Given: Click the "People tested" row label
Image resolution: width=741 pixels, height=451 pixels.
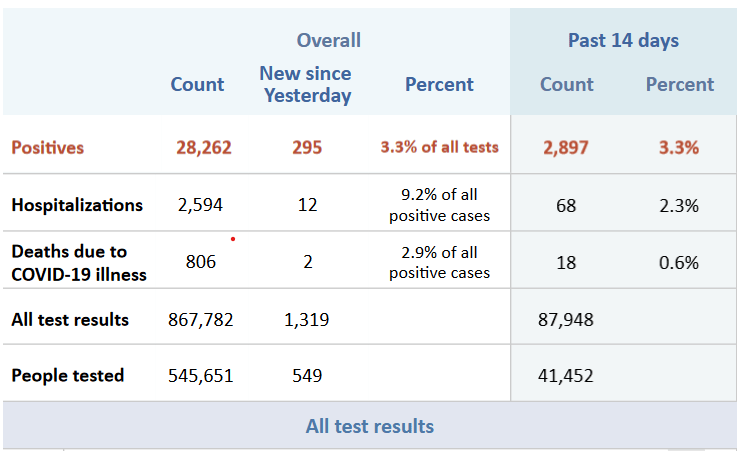Looking at the screenshot, I should pos(68,376).
